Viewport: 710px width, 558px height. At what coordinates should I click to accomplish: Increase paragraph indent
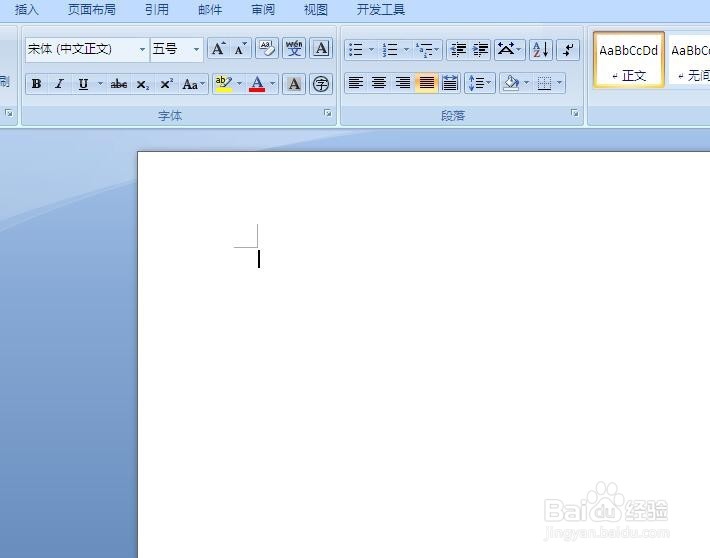point(480,49)
